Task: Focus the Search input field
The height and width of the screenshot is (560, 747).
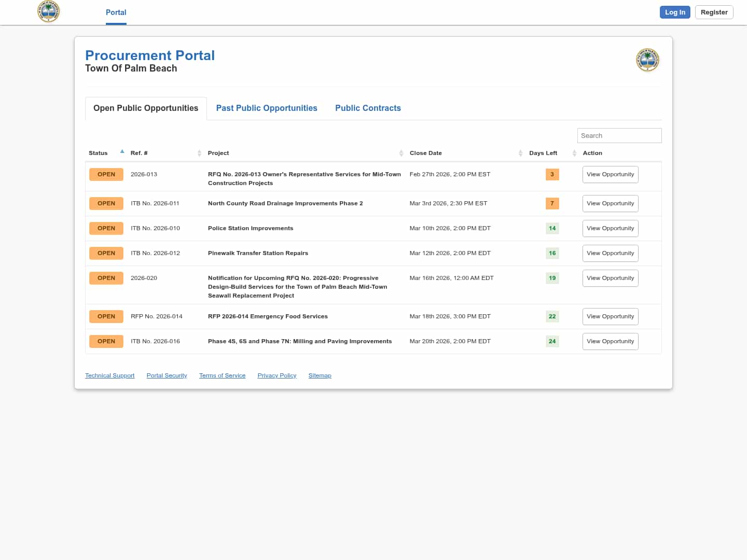Action: pyautogui.click(x=619, y=136)
